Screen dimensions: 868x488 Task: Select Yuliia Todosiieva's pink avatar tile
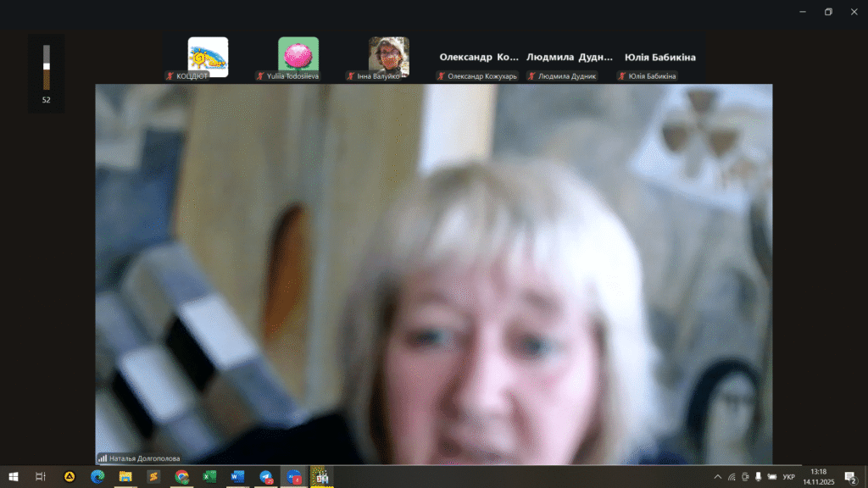(298, 56)
